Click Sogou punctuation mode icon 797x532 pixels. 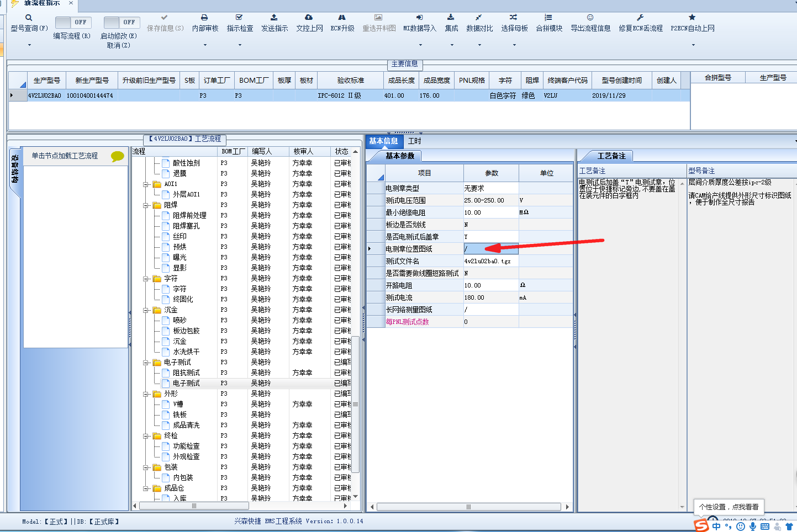pos(728,526)
